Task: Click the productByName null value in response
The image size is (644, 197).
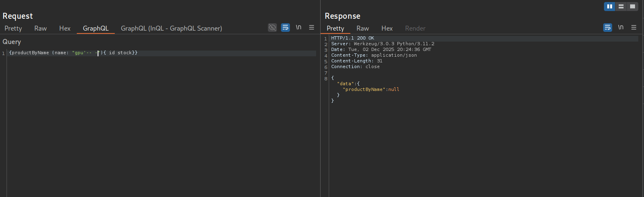Action: click(x=394, y=89)
